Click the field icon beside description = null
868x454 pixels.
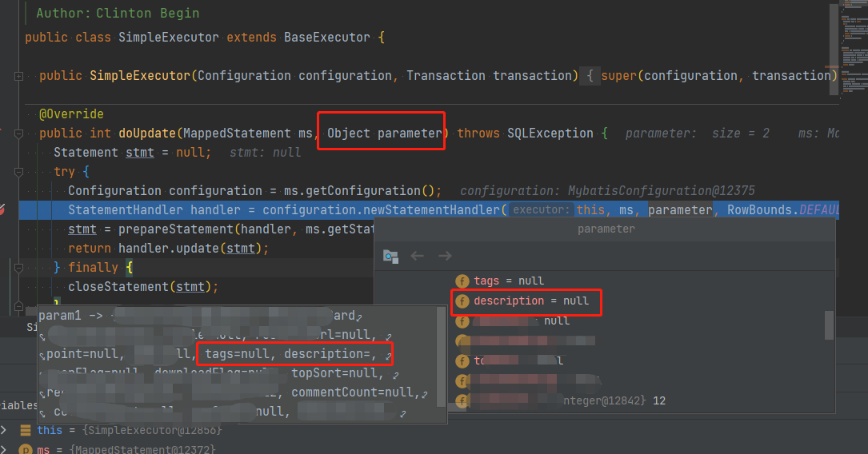click(x=462, y=301)
